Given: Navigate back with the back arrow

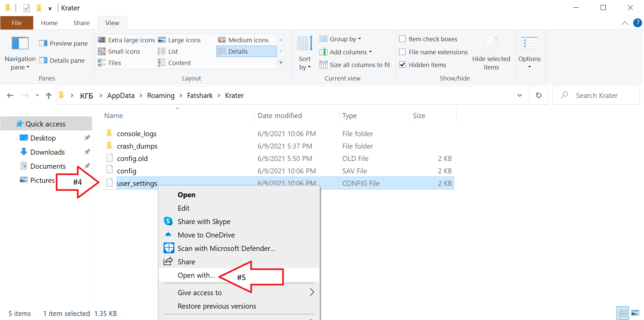Looking at the screenshot, I should (x=10, y=96).
